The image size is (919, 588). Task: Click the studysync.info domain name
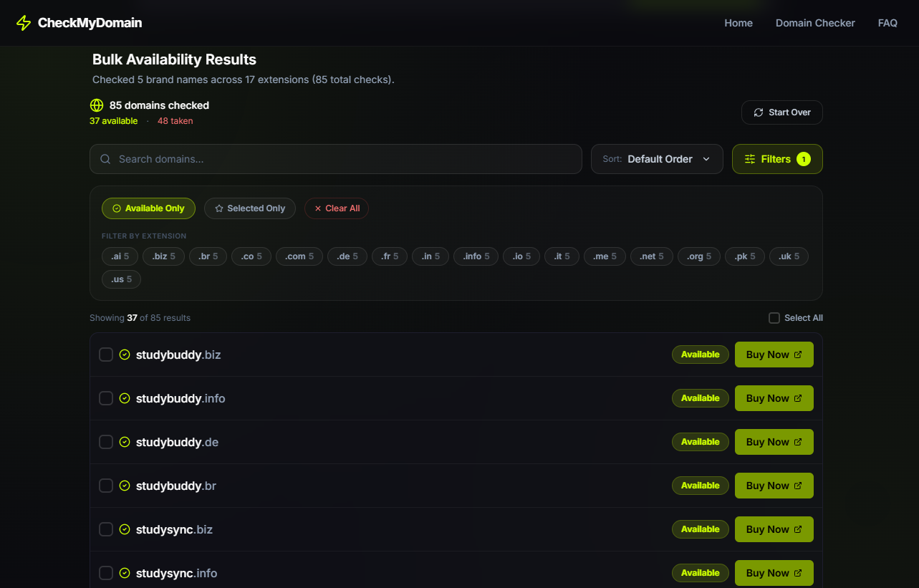click(x=176, y=573)
